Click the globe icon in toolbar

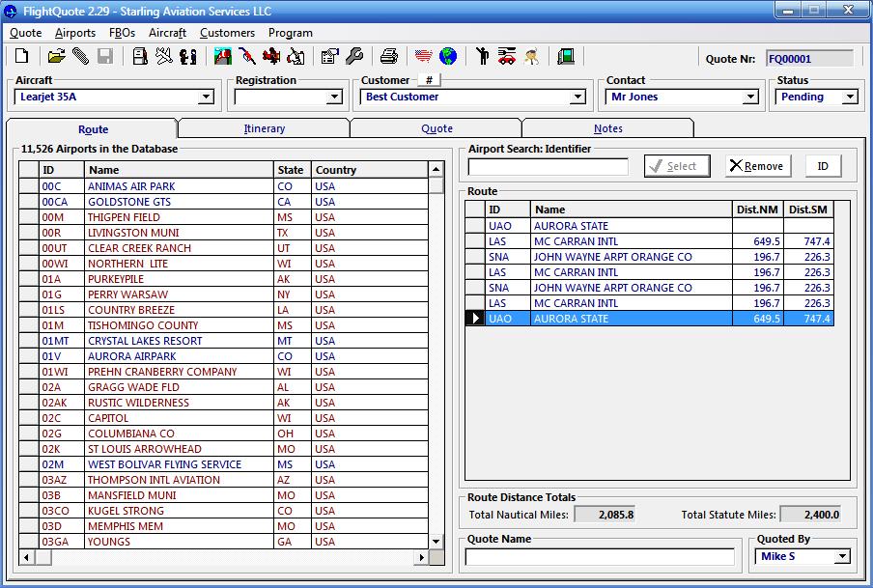[x=448, y=56]
